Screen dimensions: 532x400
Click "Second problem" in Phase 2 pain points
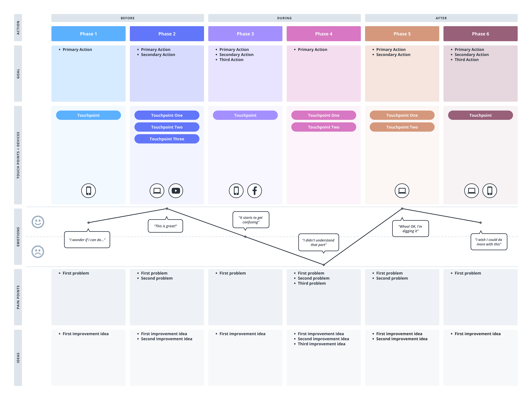(157, 278)
